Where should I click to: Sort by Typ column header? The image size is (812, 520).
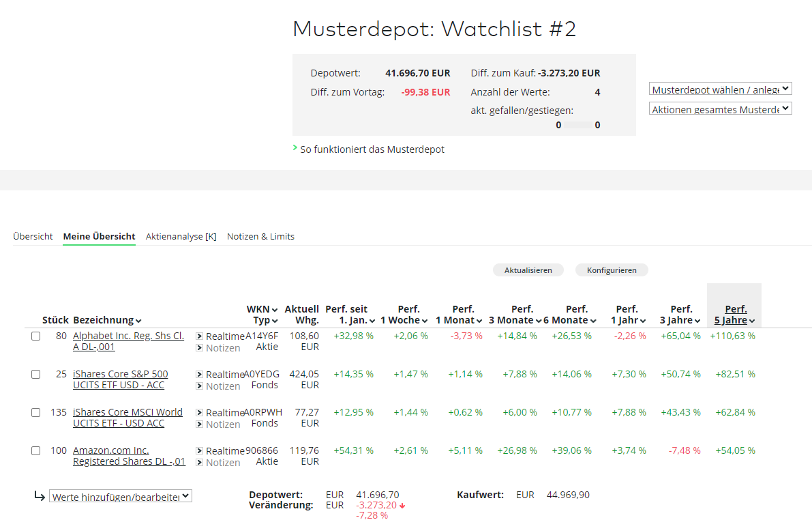pos(265,321)
